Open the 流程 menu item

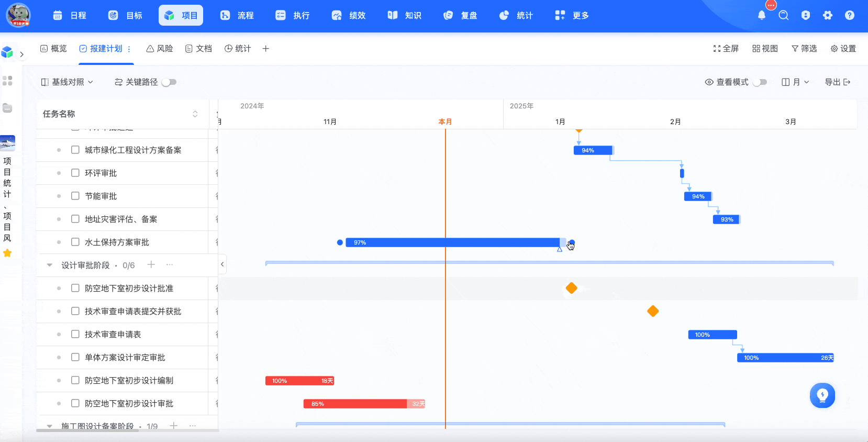pos(237,16)
